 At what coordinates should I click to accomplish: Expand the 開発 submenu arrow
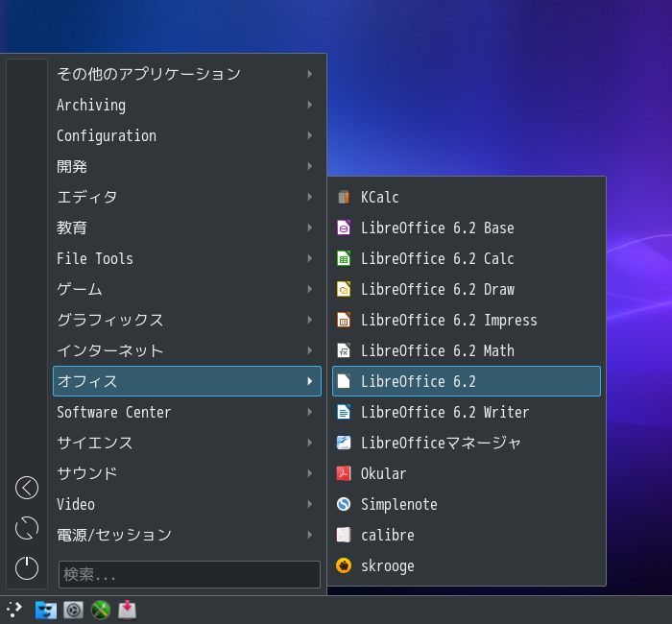pyautogui.click(x=310, y=166)
